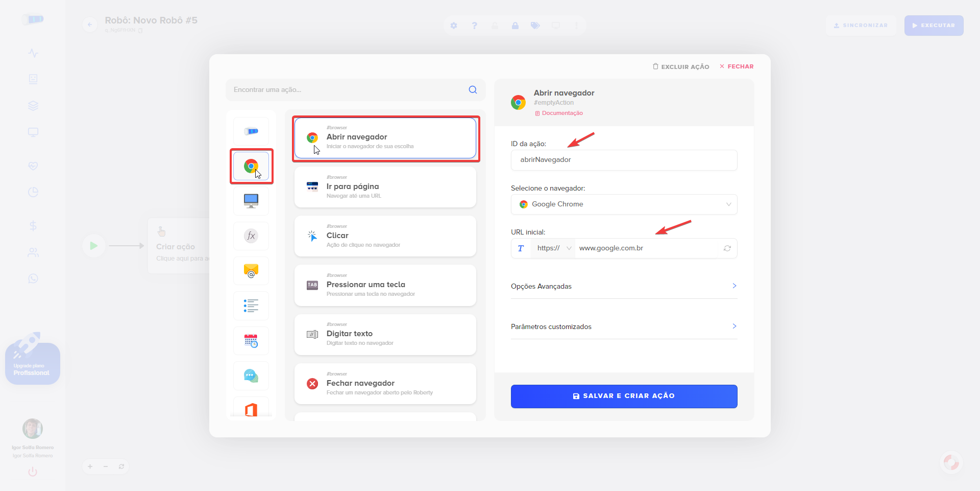Click Excluir Ação to delete action
This screenshot has width=980, height=491.
coord(681,67)
